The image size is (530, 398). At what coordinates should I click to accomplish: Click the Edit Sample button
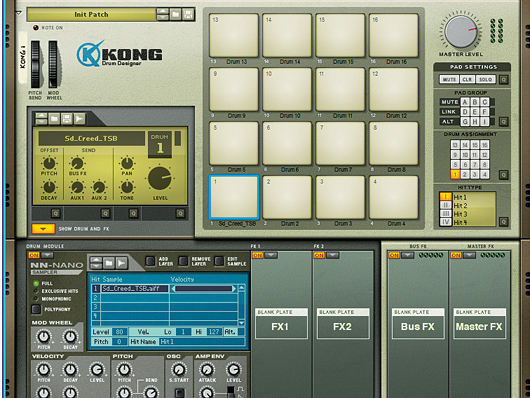click(x=219, y=261)
